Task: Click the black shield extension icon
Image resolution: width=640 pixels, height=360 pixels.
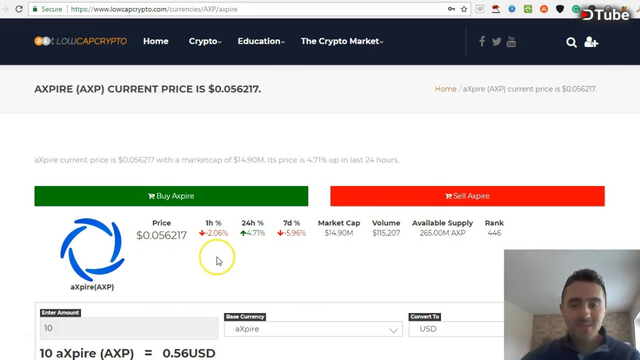Action: pyautogui.click(x=560, y=9)
